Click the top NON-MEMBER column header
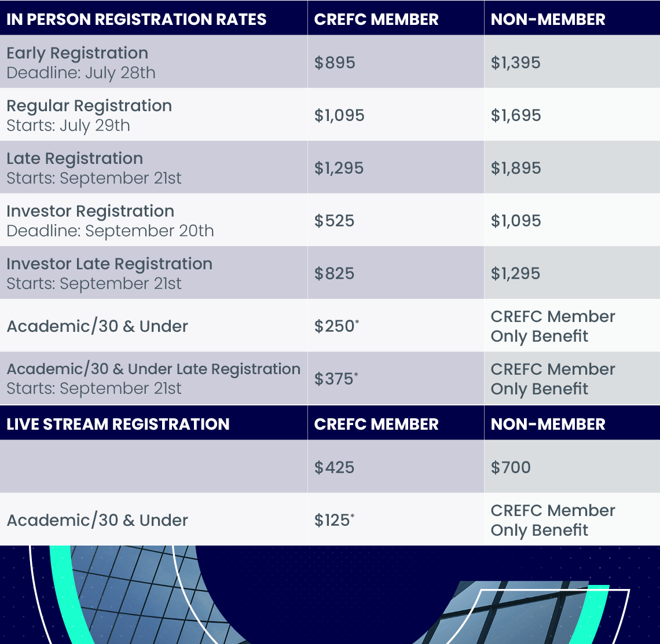The width and height of the screenshot is (660, 644). point(548,19)
